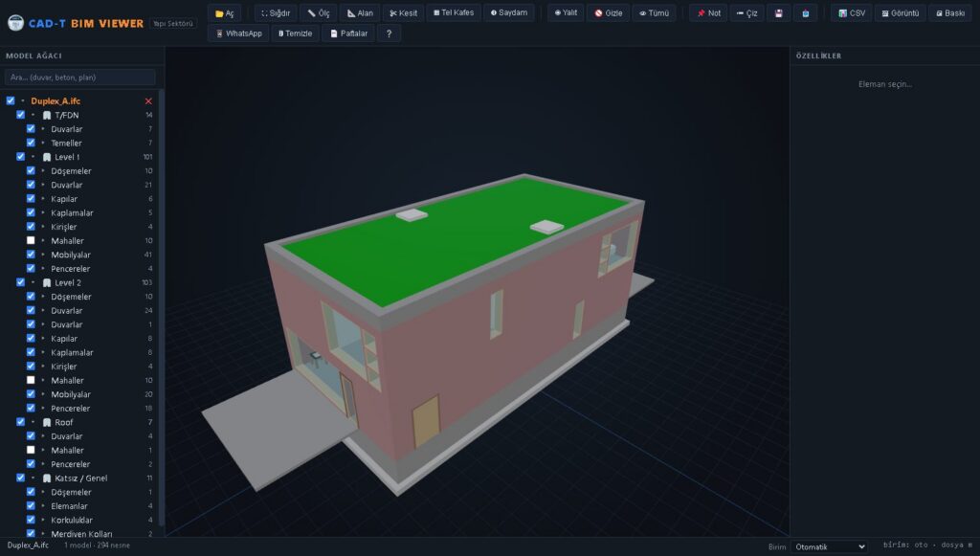This screenshot has height=556, width=980.
Task: Activate the Ölç measure tool
Action: 319,13
